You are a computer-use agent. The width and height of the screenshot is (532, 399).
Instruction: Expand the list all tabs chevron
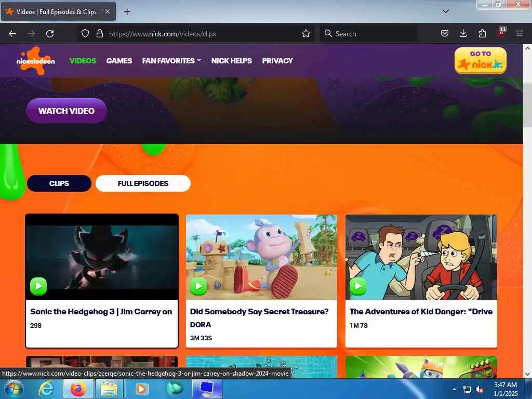[446, 11]
